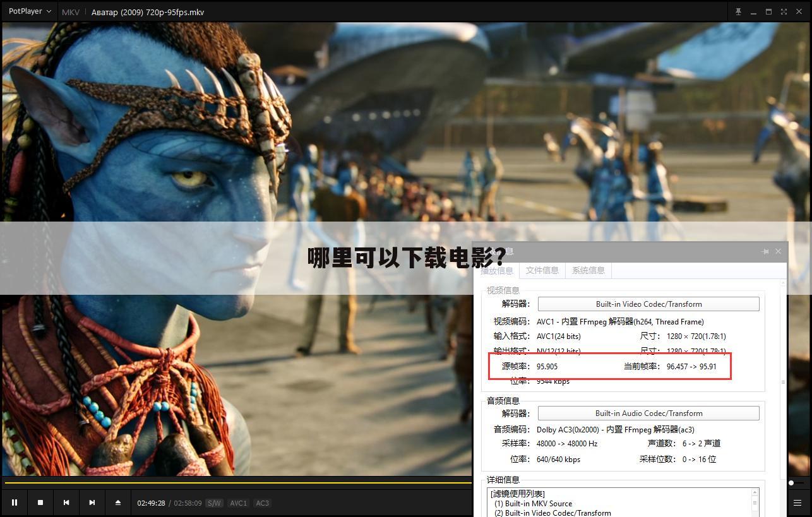Click the S/W decoder indicator
This screenshot has width=812, height=517.
pyautogui.click(x=214, y=503)
